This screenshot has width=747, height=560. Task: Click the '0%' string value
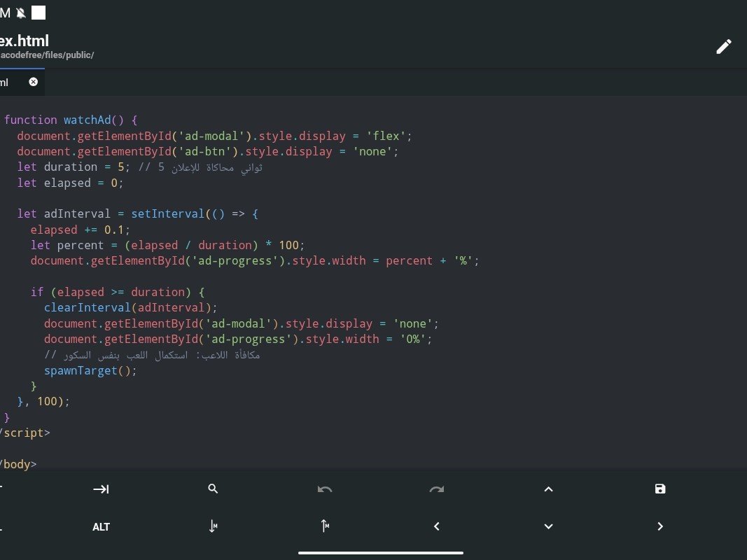pos(412,339)
